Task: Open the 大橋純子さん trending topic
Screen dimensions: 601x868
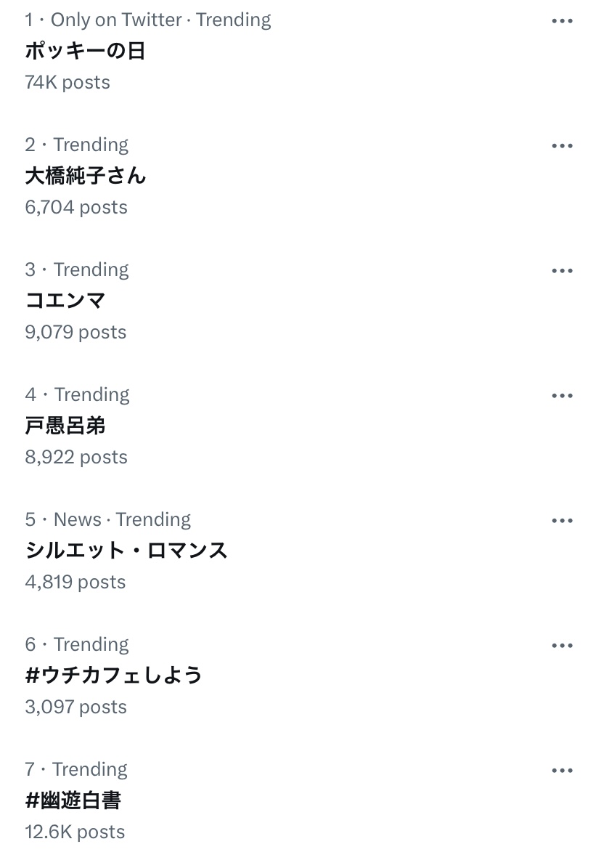Action: pyautogui.click(x=86, y=176)
